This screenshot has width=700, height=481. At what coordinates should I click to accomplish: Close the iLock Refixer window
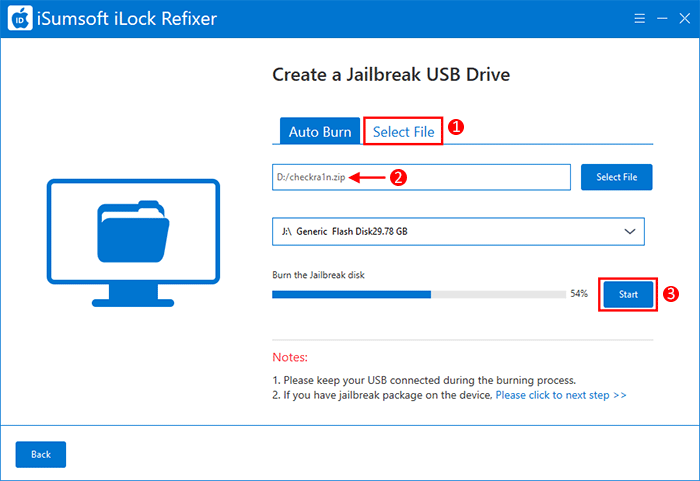(x=684, y=18)
